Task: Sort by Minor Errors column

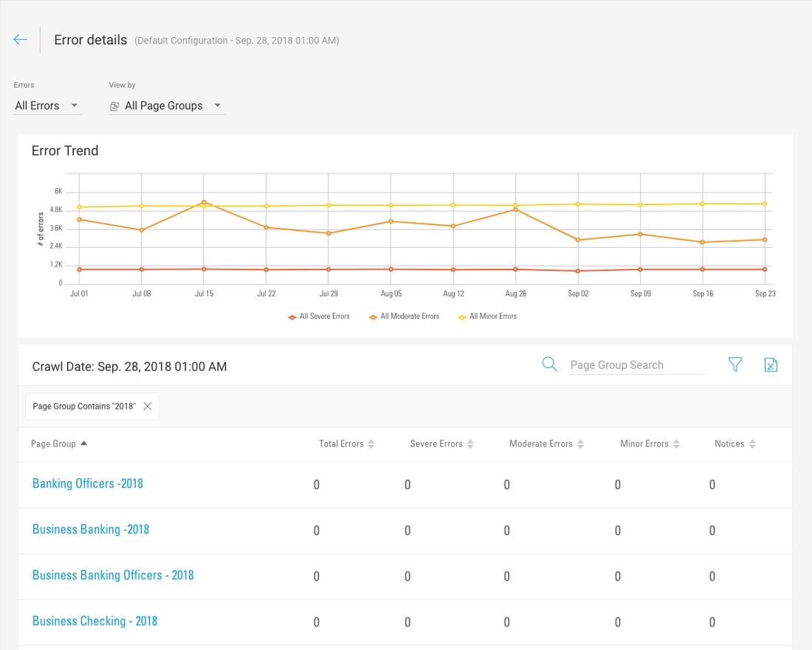Action: (x=650, y=444)
